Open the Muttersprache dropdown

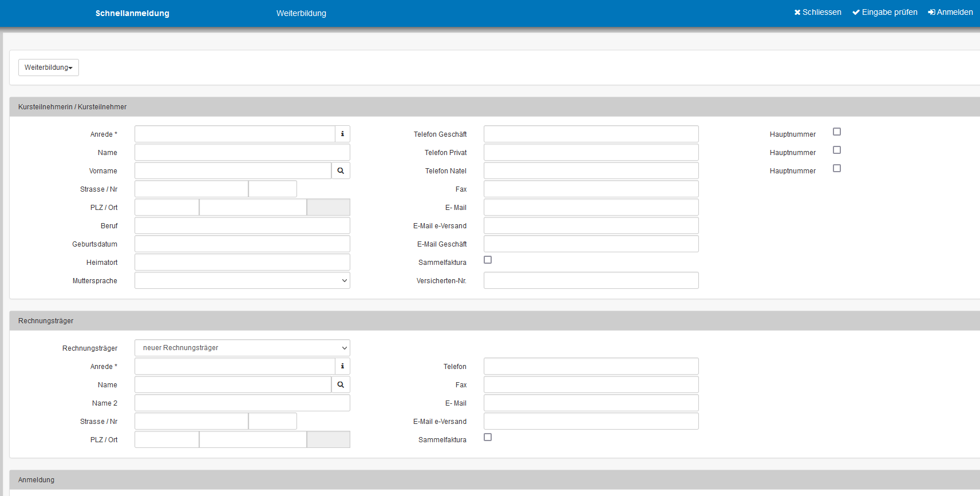(242, 280)
